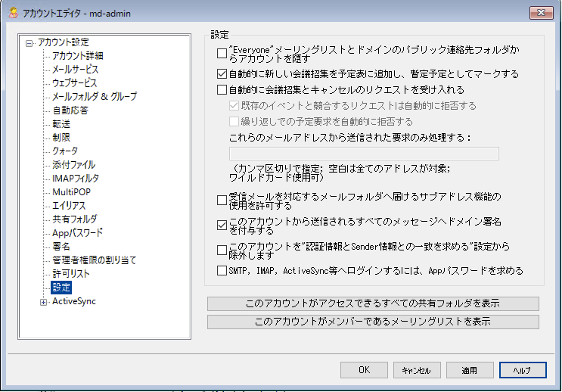562x392 pixels.
Task: Enable hiding account from Everyone mailing list
Action: 222,54
